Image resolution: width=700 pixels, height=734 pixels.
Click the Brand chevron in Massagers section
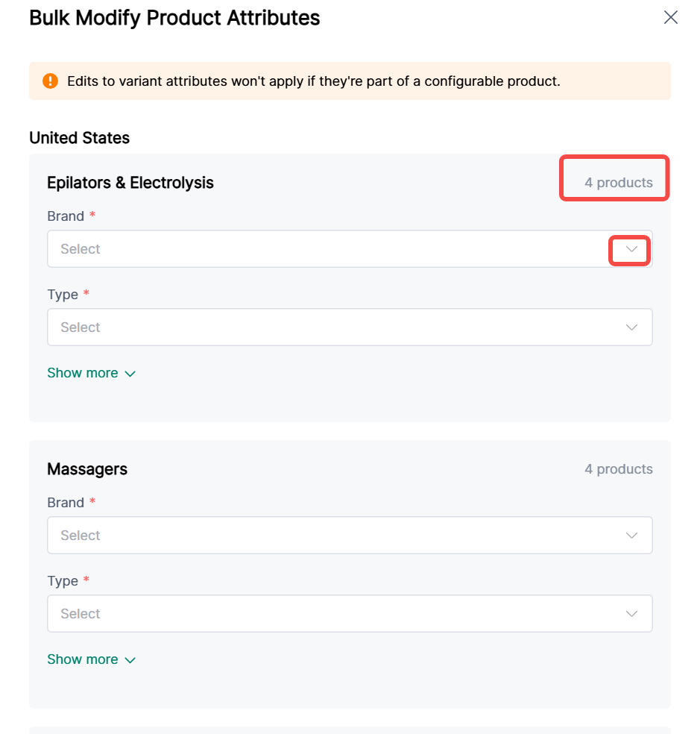click(x=631, y=536)
